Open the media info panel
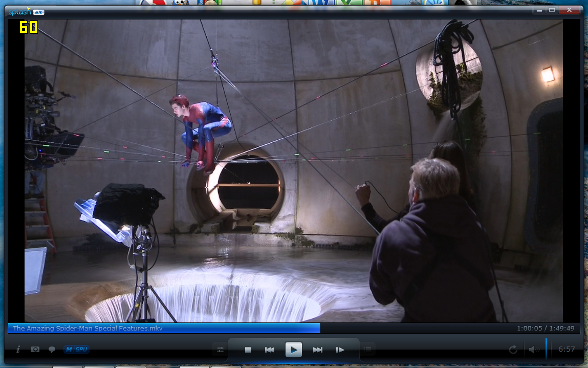 point(18,350)
